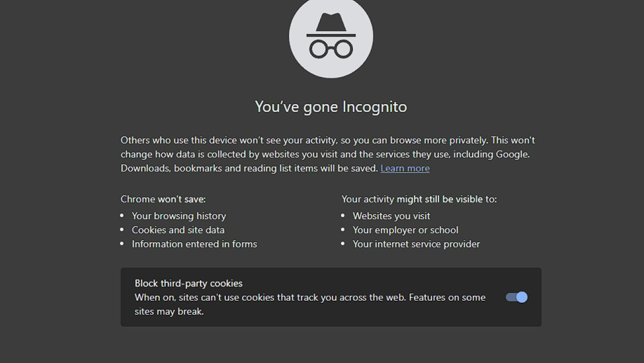Click the Incognito hat and glasses icon

tap(331, 36)
